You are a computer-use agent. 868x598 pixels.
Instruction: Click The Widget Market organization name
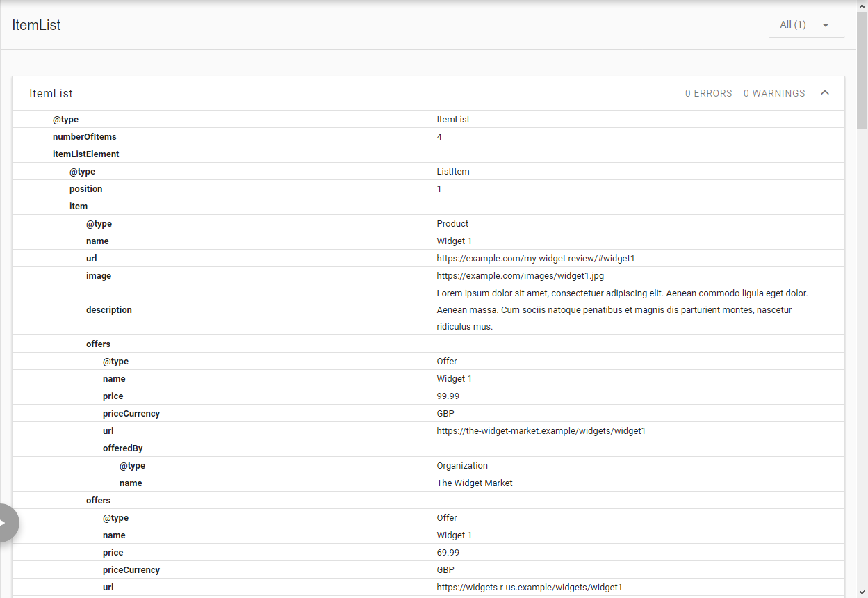[x=475, y=483]
